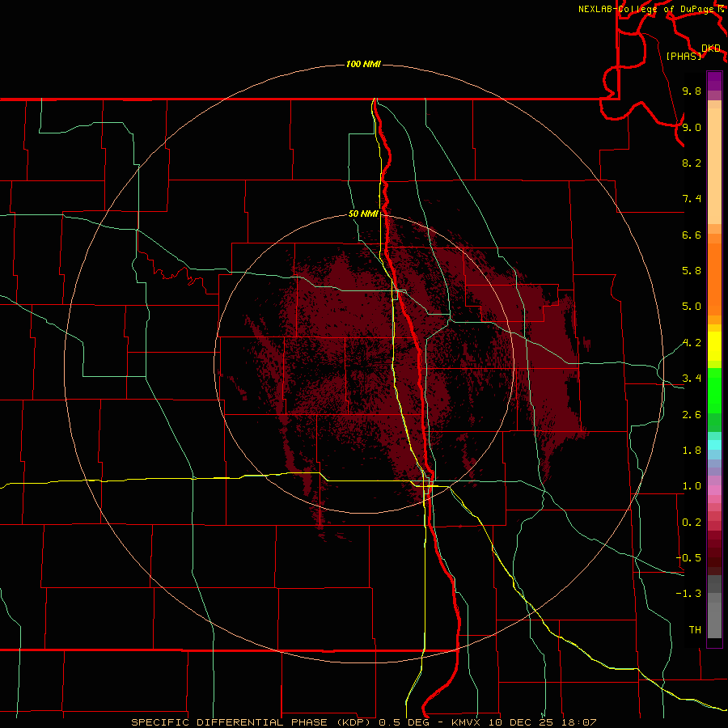728x728 pixels.
Task: Click the 7.4 value on the color scale
Action: pos(692,199)
